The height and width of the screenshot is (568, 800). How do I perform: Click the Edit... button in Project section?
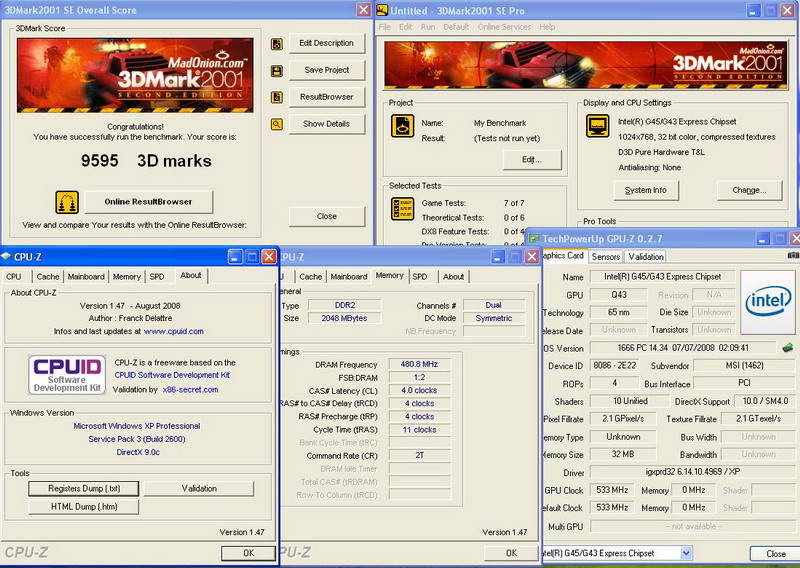[532, 160]
